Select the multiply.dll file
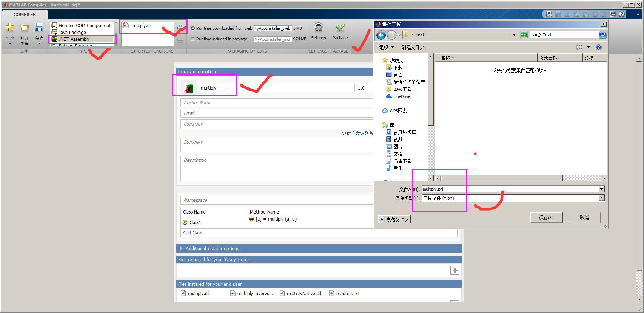This screenshot has width=644, height=313. pos(195,293)
